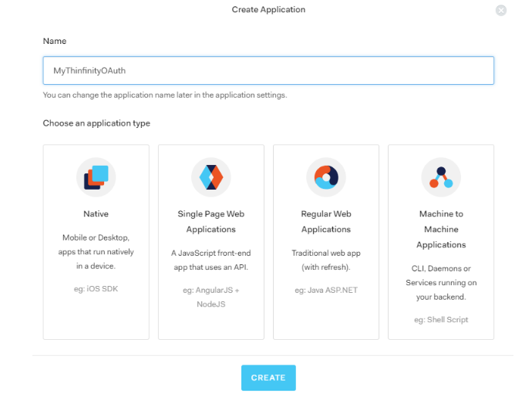Click 'eg: Shell Script' example text
The image size is (532, 410).
(441, 320)
